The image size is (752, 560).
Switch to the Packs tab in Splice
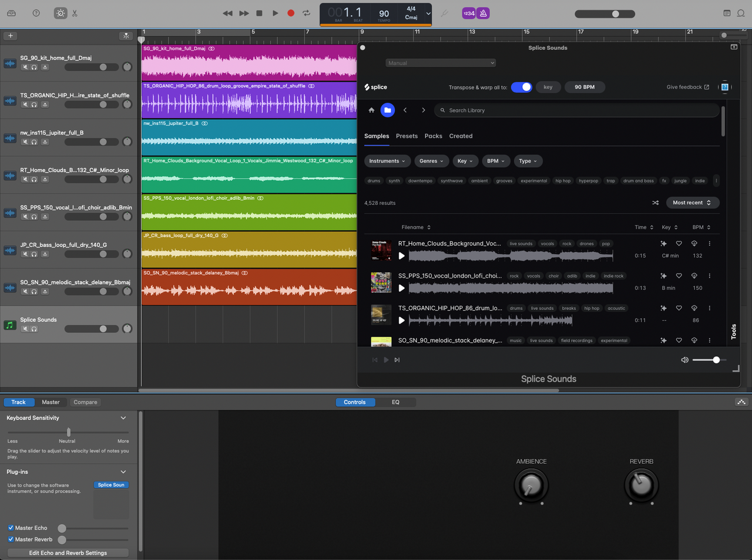tap(434, 136)
